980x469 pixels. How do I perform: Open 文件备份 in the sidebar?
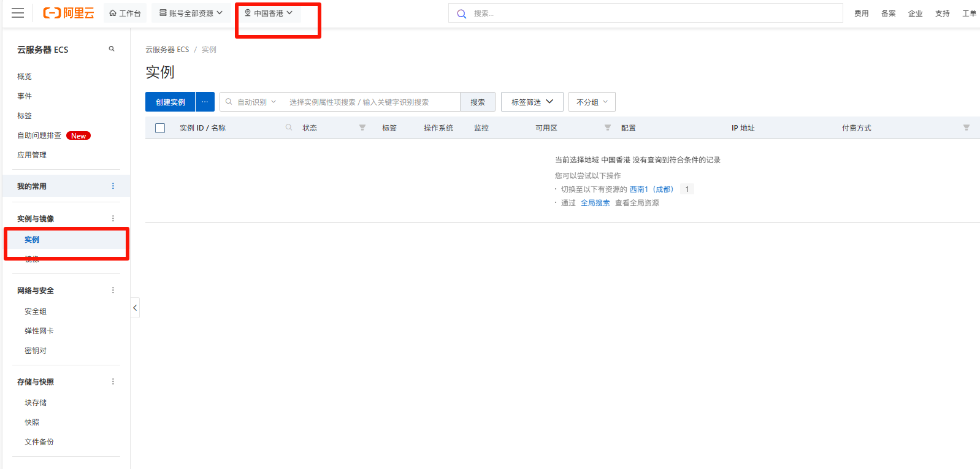(39, 442)
